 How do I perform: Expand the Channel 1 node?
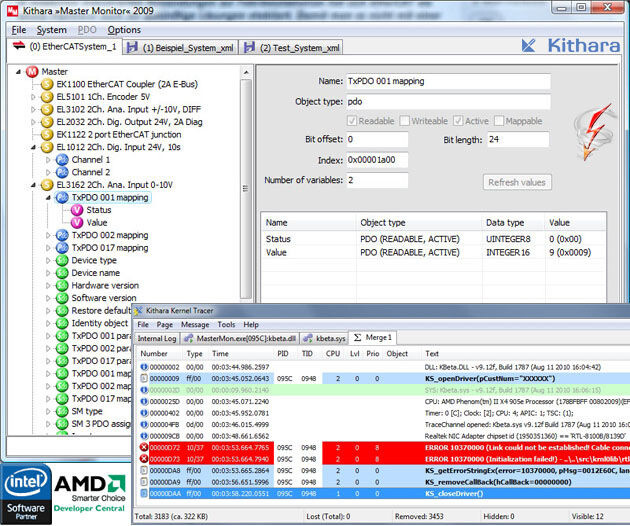click(48, 160)
